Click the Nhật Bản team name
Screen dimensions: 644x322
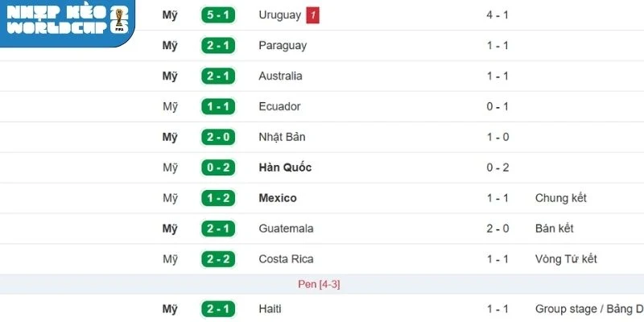(283, 137)
